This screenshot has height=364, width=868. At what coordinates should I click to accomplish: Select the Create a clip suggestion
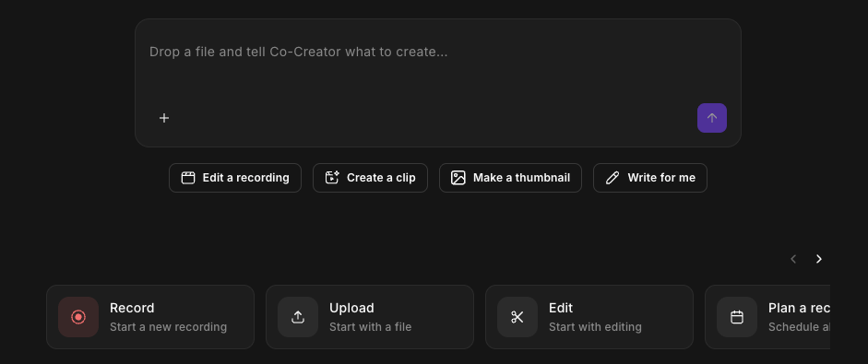tap(370, 178)
